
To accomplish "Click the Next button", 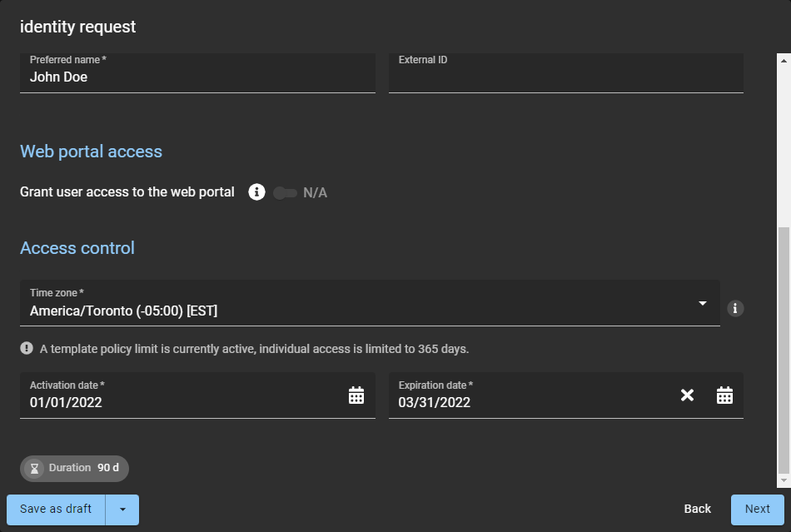I will click(757, 509).
